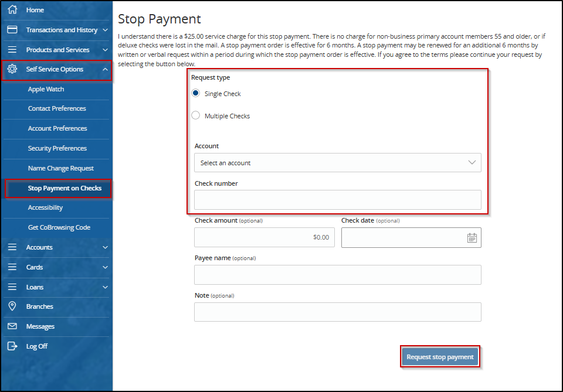Viewport: 563px width, 392px height.
Task: Select the Multiple Checks radio button
Action: click(195, 115)
